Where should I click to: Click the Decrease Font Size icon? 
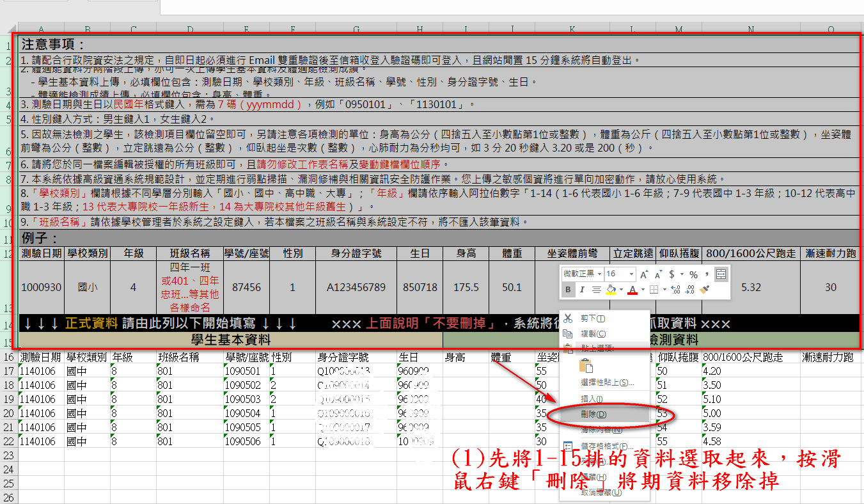click(x=658, y=274)
